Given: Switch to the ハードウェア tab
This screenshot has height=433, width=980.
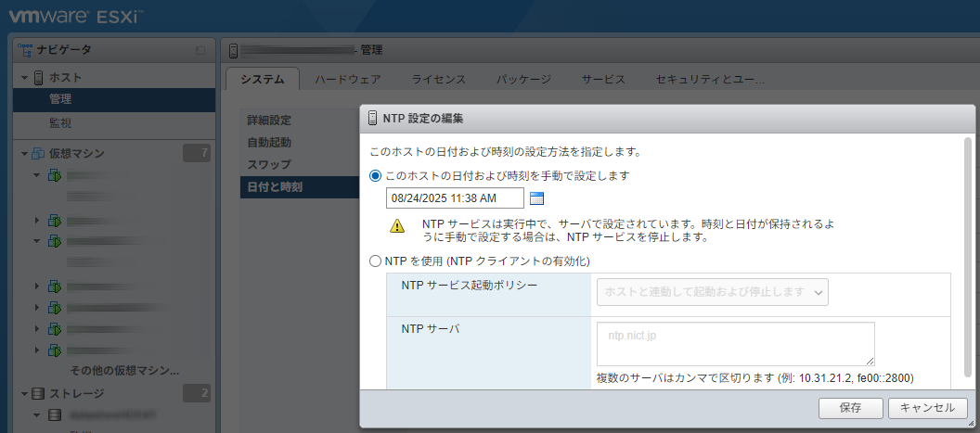Looking at the screenshot, I should click(x=347, y=80).
